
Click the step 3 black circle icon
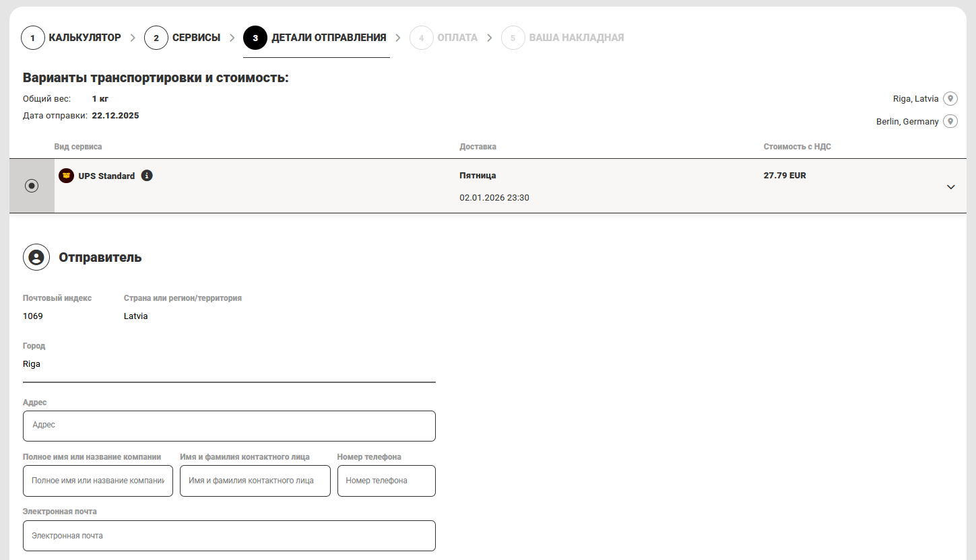click(255, 38)
